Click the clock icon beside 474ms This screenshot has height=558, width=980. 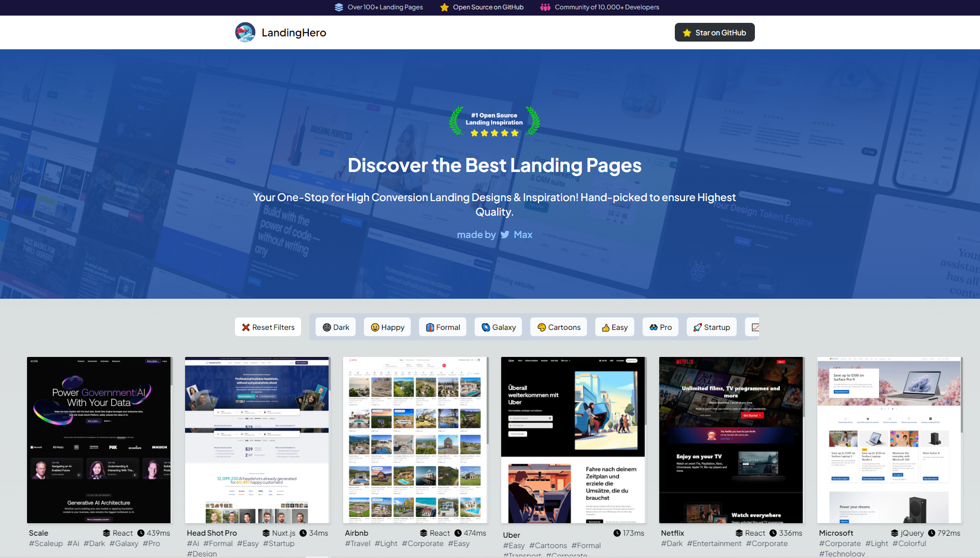458,533
